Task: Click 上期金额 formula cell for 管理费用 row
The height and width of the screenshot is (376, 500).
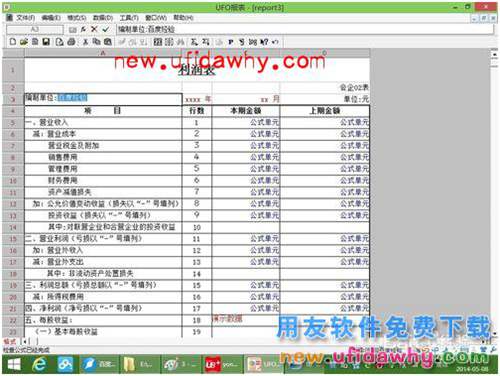Action: [325, 169]
